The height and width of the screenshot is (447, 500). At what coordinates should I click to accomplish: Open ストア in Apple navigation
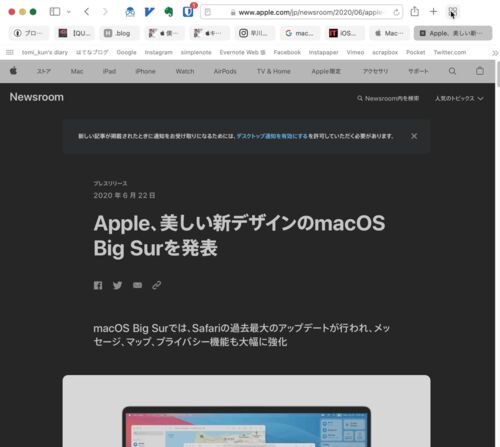pos(44,71)
